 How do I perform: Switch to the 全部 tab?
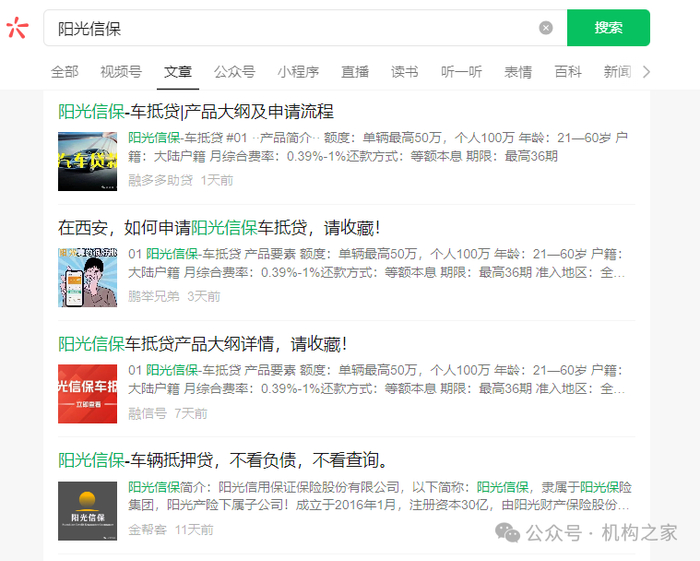click(x=65, y=71)
